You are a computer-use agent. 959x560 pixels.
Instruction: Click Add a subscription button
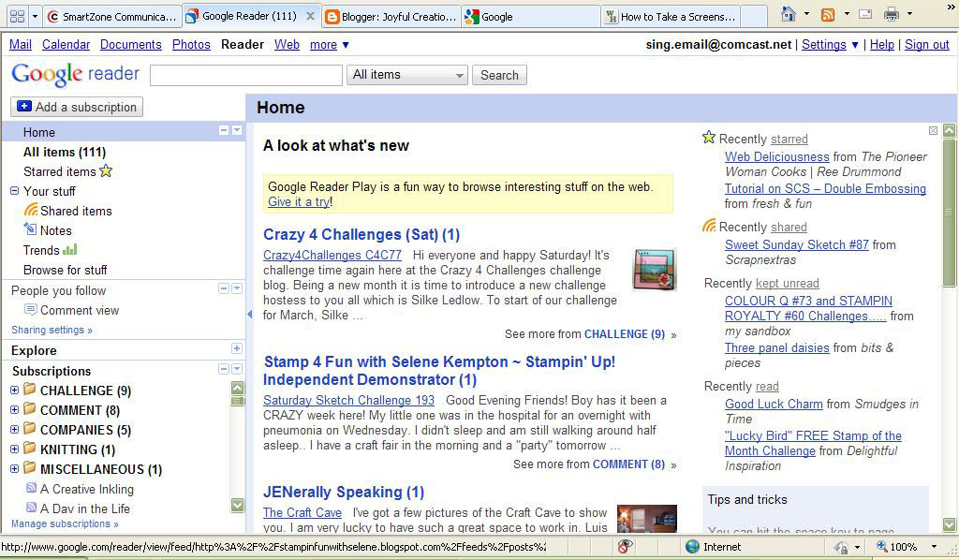(x=77, y=107)
